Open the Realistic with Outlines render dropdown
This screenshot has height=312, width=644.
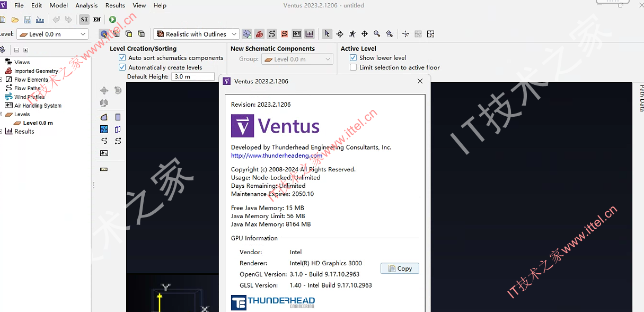click(x=196, y=34)
